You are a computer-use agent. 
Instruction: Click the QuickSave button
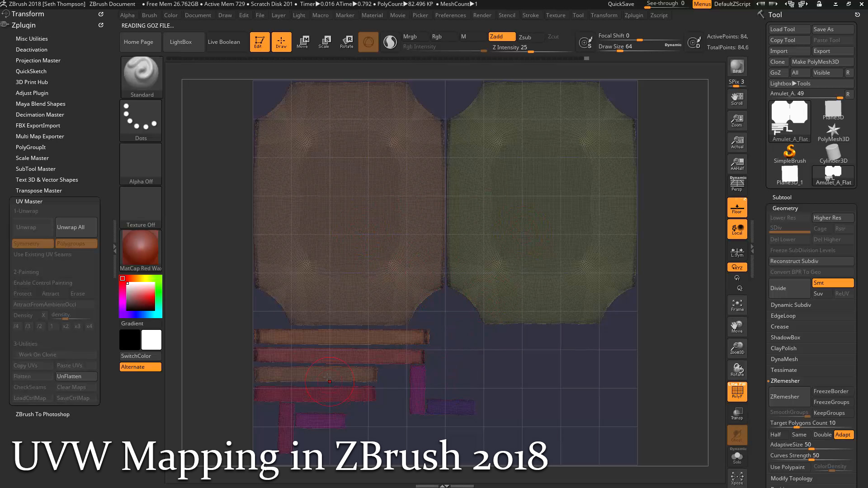(x=621, y=4)
